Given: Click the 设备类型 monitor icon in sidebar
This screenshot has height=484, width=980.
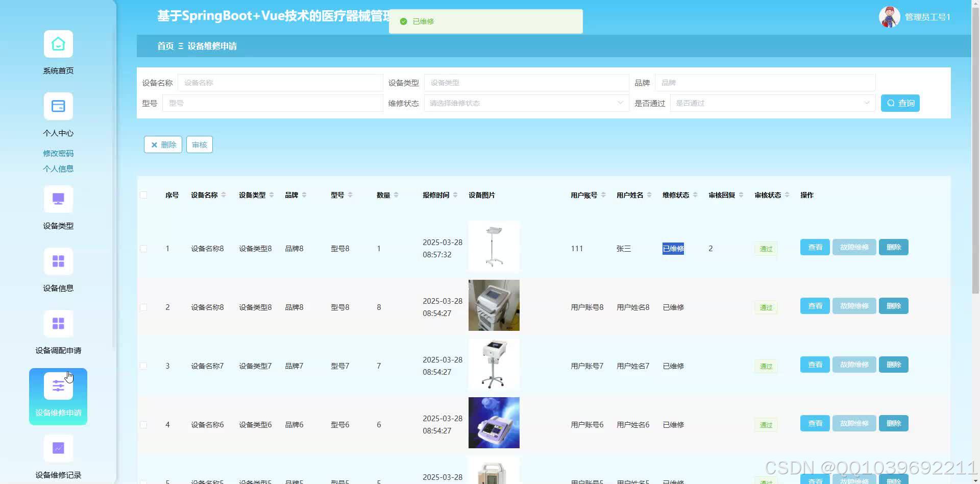Looking at the screenshot, I should 58,199.
